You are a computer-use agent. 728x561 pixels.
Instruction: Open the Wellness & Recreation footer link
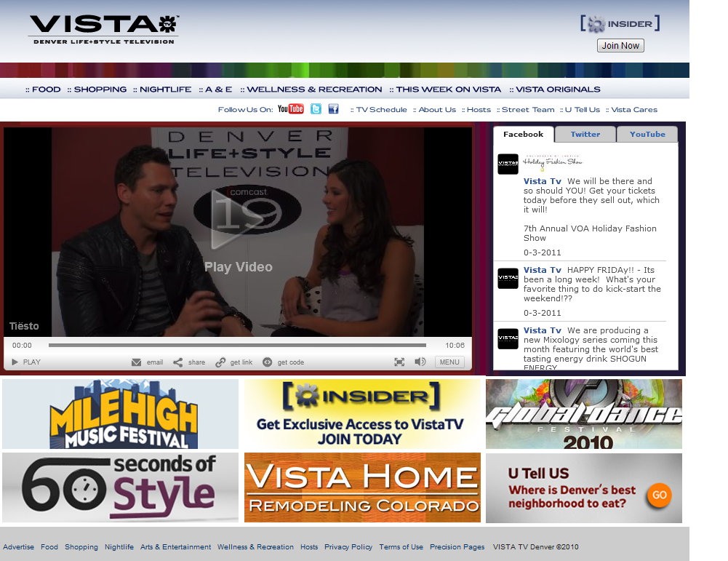tap(255, 546)
